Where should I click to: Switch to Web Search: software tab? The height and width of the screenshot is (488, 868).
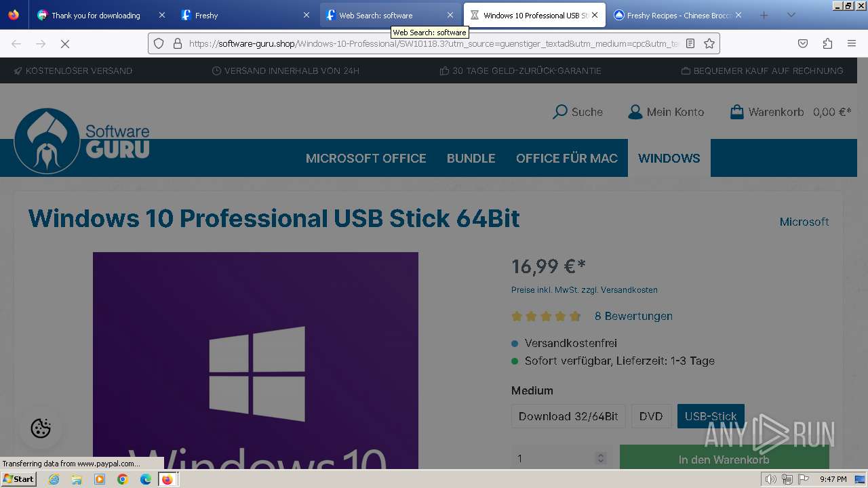391,15
